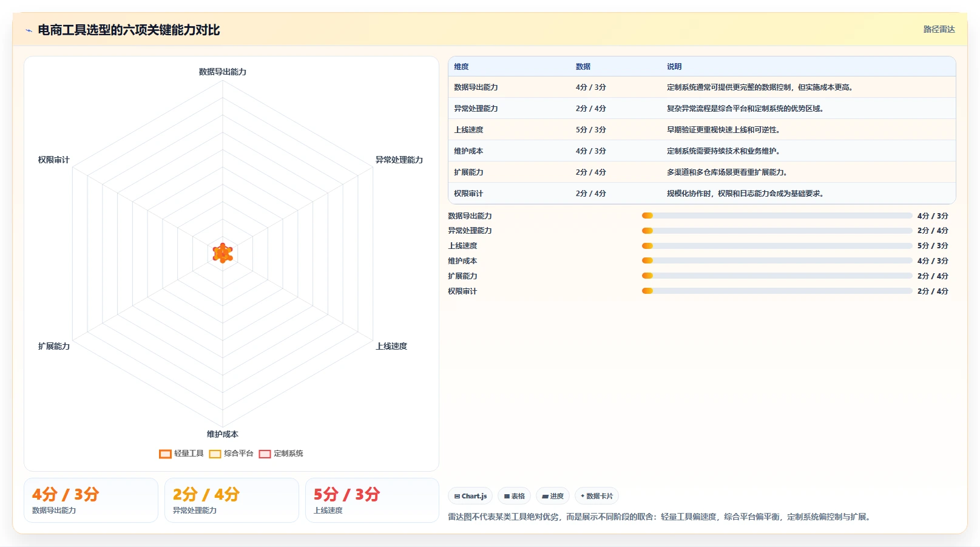This screenshot has height=547, width=980.
Task: Click the 扩展能力 progress bar
Action: click(x=777, y=276)
